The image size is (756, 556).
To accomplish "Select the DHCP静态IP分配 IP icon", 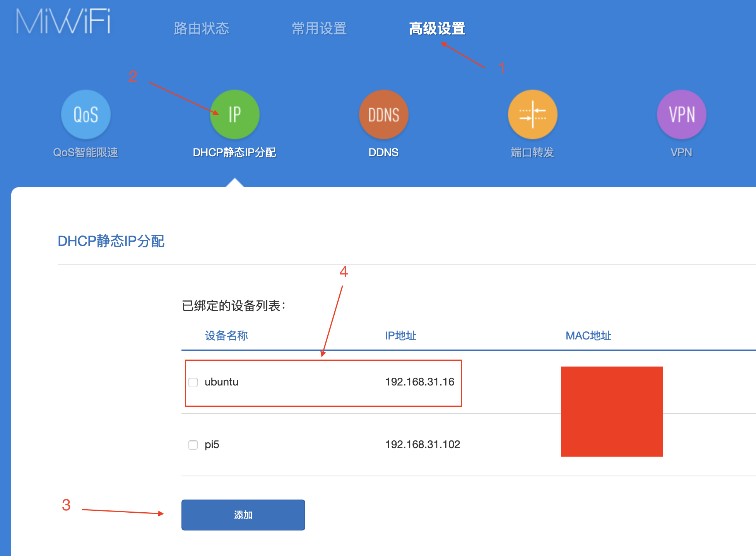I will click(x=234, y=114).
